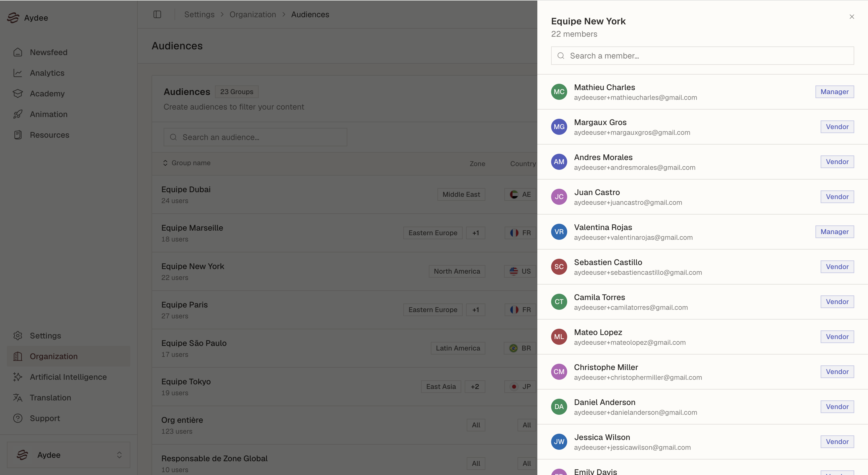The width and height of the screenshot is (868, 475).
Task: Click the Middle East zone tag
Action: point(461,194)
